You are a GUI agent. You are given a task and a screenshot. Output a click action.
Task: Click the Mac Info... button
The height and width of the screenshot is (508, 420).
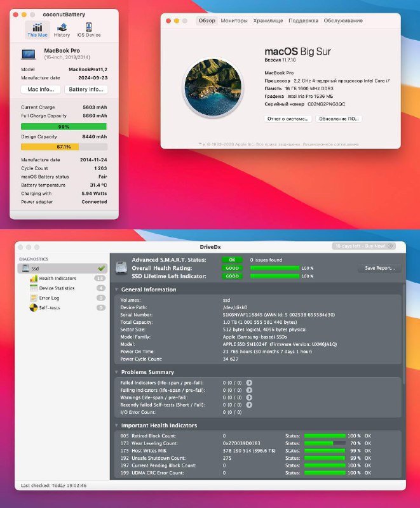tap(41, 90)
